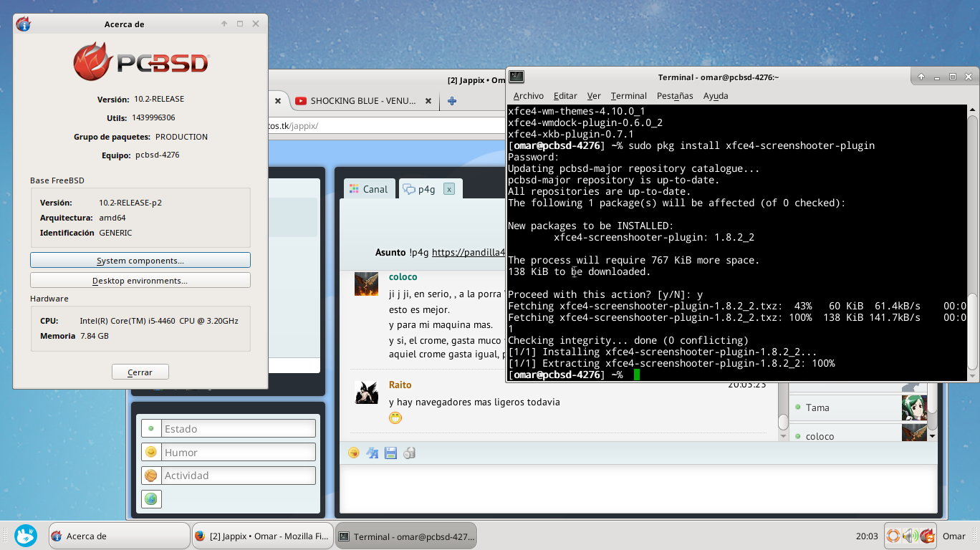Viewport: 980px width, 550px height.
Task: Open the volume speaker tray icon
Action: [910, 535]
